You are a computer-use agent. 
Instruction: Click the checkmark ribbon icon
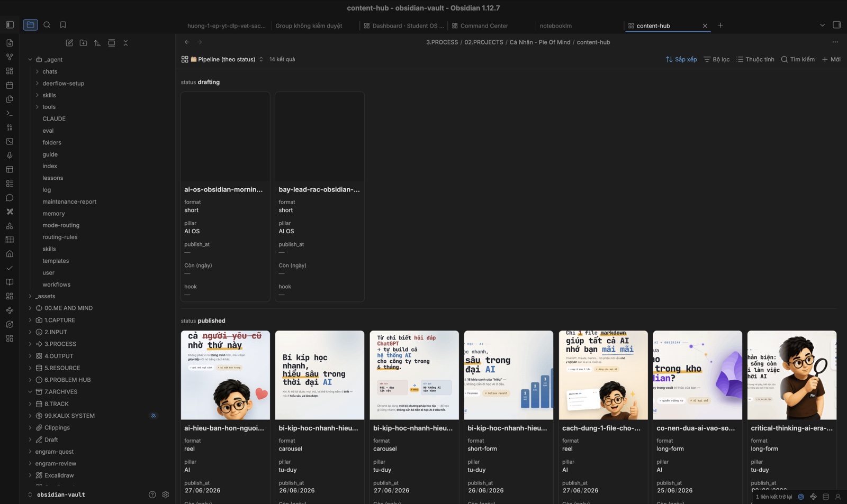(x=10, y=268)
